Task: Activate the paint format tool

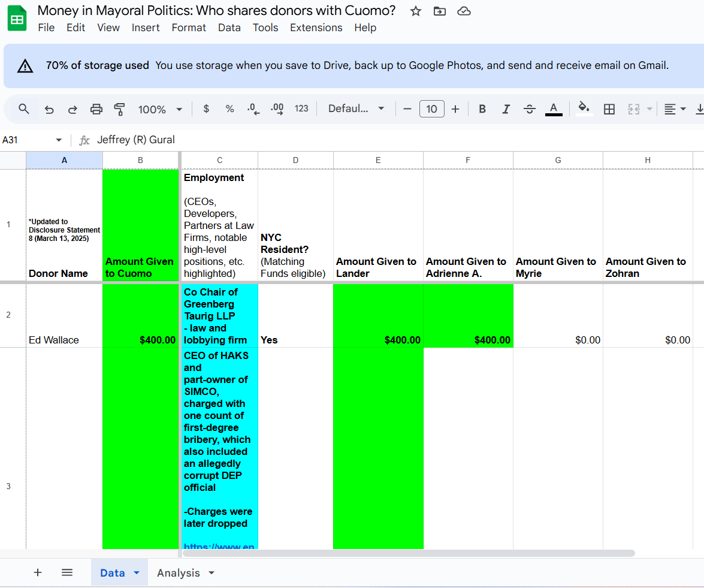Action: click(119, 109)
